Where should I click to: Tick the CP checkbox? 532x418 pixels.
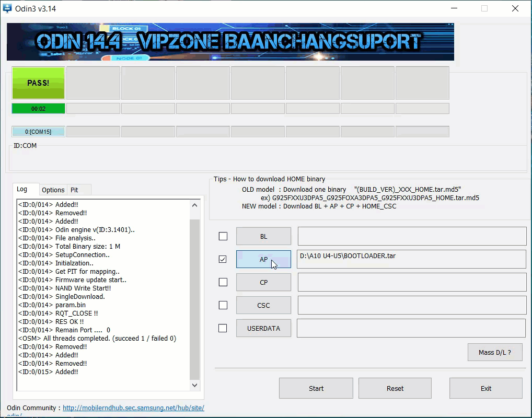223,282
